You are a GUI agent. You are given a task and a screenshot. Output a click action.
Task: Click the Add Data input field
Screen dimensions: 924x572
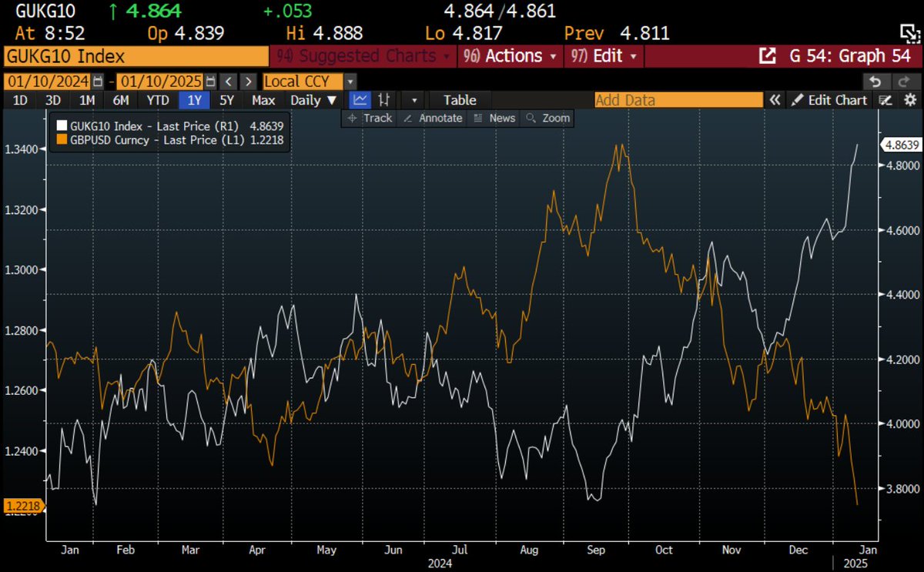coord(678,100)
